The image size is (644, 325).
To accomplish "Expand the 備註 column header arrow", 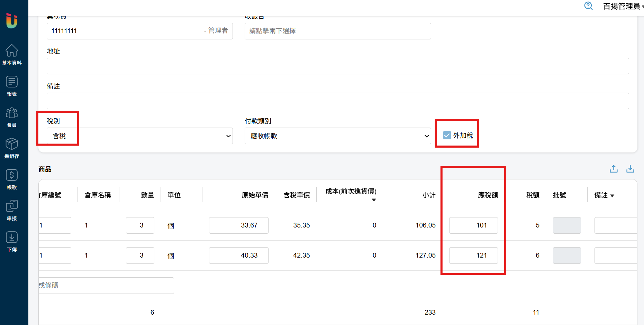I will click(x=612, y=196).
